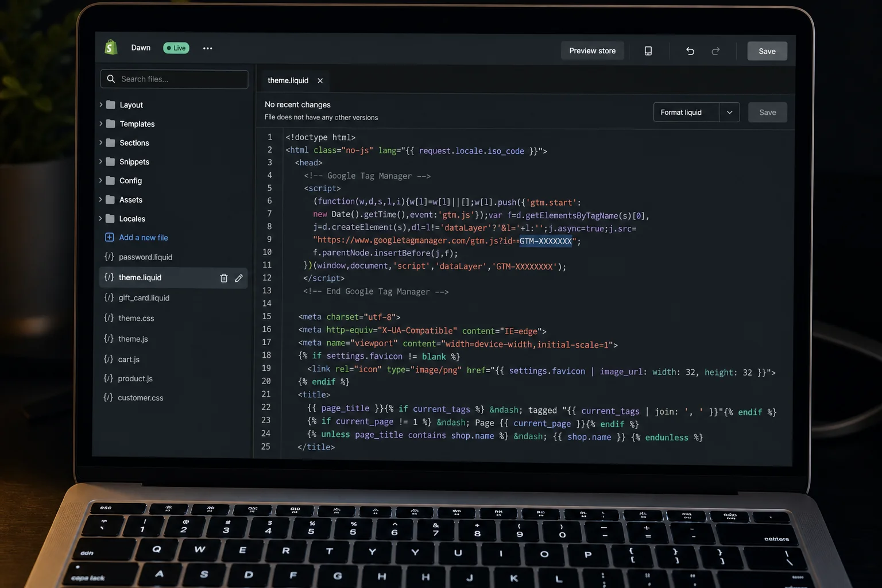Open the Format liquid dropdown arrow
The image size is (882, 588).
729,113
